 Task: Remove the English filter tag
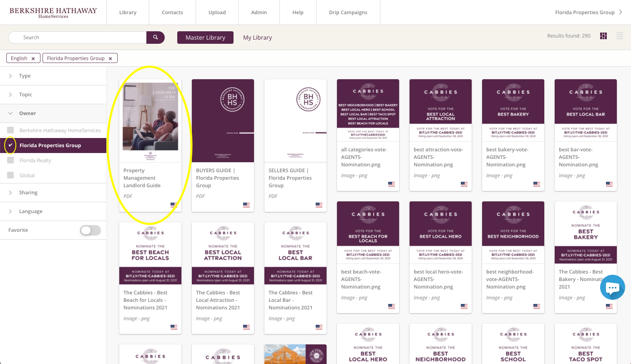[x=33, y=58]
